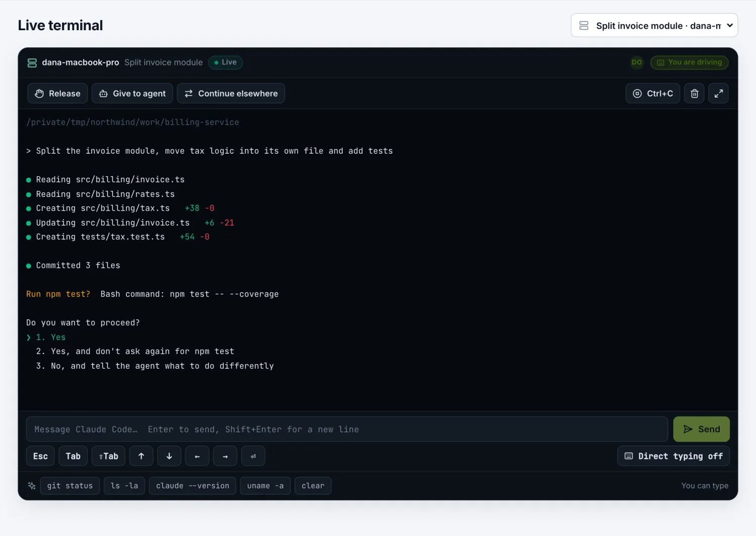This screenshot has height=536, width=756.
Task: Click the DO user avatar
Action: [637, 62]
